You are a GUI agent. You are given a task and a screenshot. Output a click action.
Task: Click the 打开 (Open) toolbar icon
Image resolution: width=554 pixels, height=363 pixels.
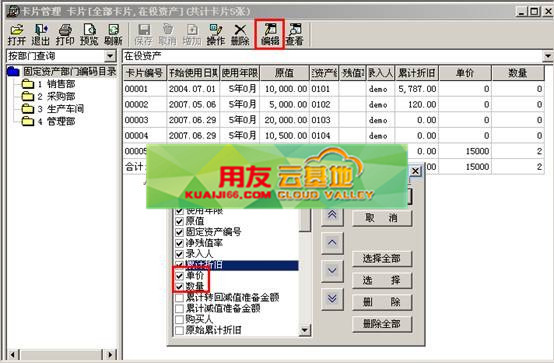pos(17,35)
